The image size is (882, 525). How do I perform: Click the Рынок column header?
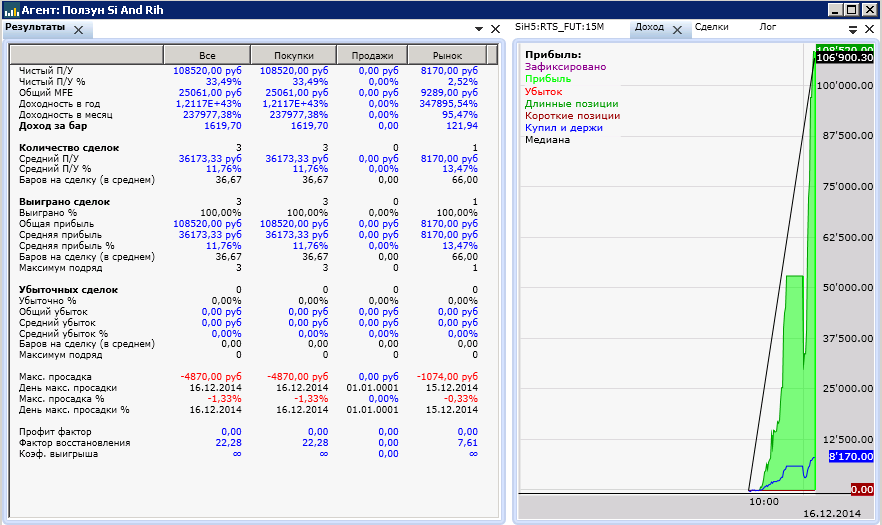446,55
